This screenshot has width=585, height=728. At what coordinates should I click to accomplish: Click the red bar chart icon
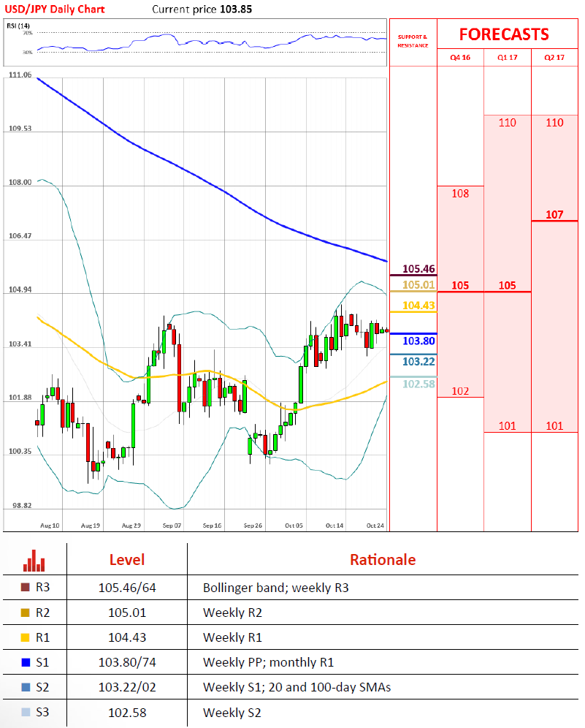click(x=34, y=561)
